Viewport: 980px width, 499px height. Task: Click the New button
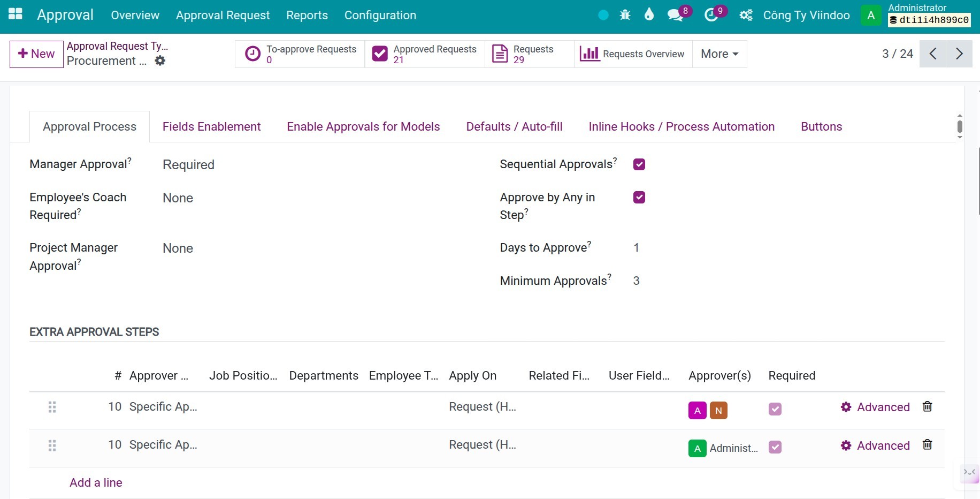click(x=35, y=54)
